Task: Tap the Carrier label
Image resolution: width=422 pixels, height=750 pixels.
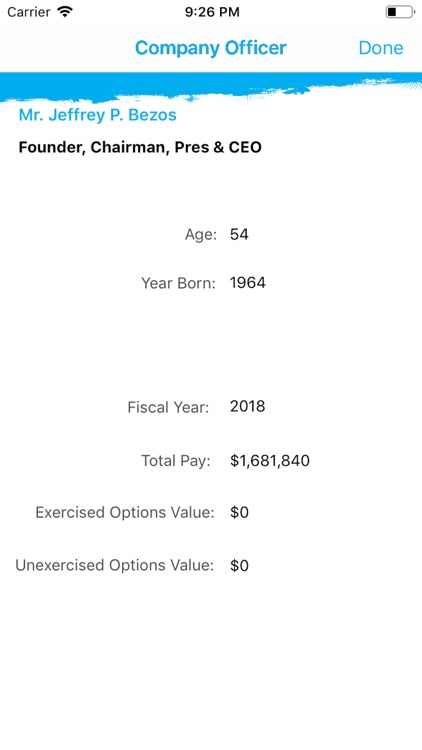Action: [29, 12]
